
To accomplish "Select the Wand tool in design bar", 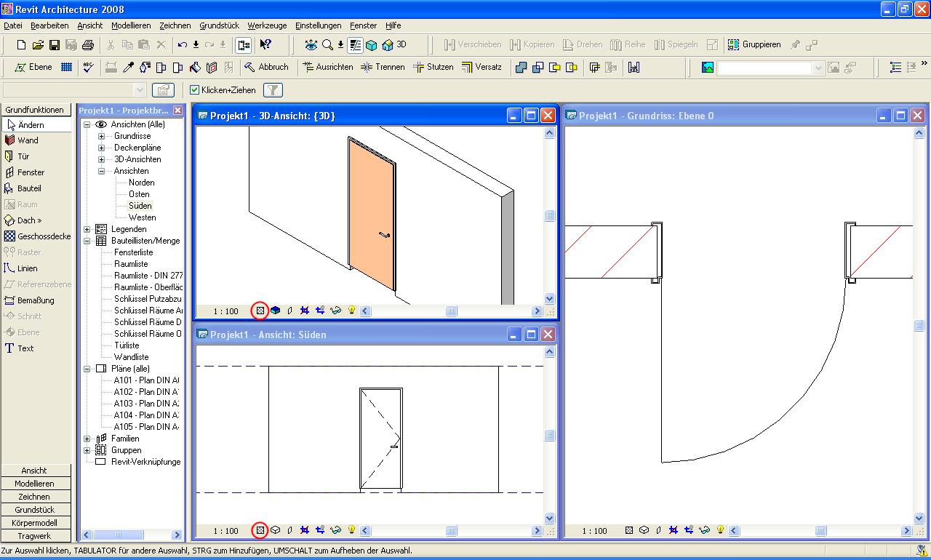I will [22, 140].
